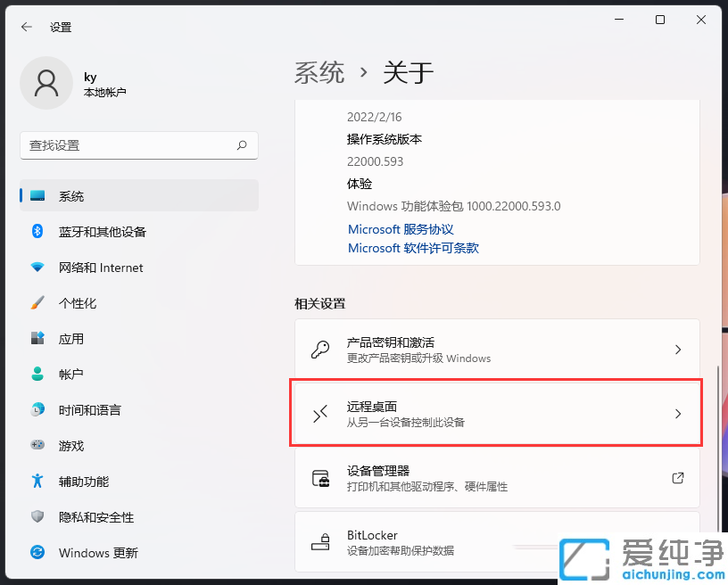Open Accounts using the person icon
This screenshot has width=728, height=585.
point(37,374)
